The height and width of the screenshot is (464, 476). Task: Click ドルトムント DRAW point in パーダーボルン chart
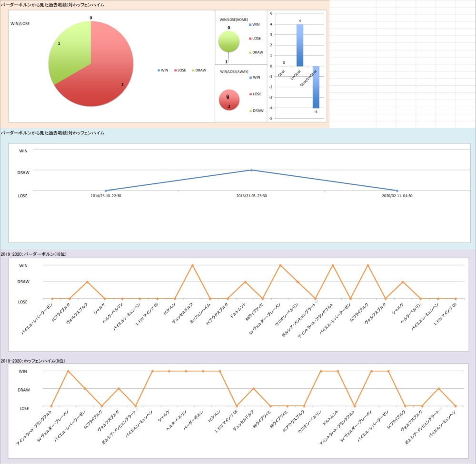(x=245, y=282)
